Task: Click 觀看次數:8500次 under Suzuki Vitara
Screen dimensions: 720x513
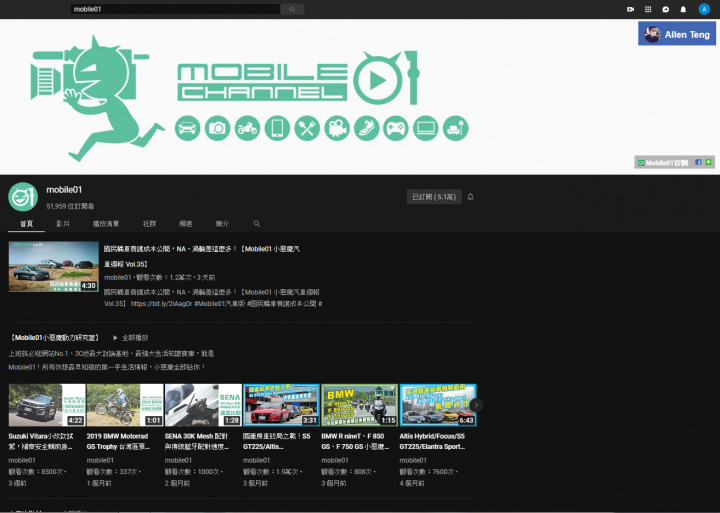Action: (38, 472)
